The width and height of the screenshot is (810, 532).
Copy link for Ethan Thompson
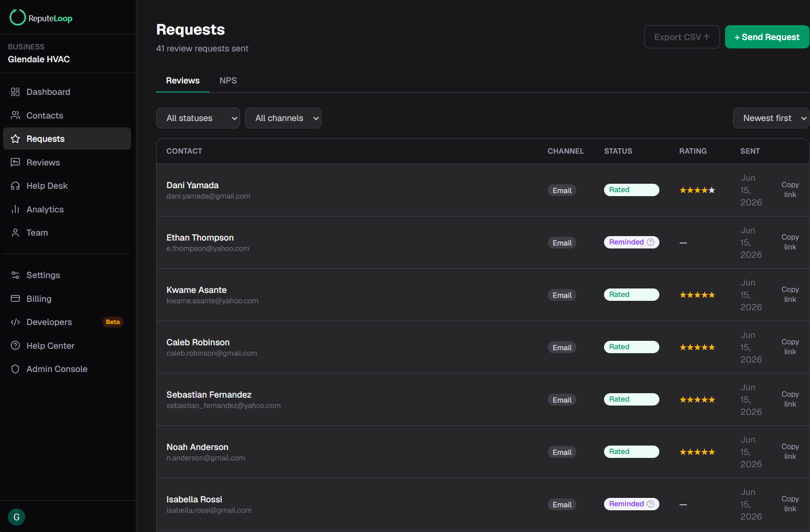tap(790, 242)
